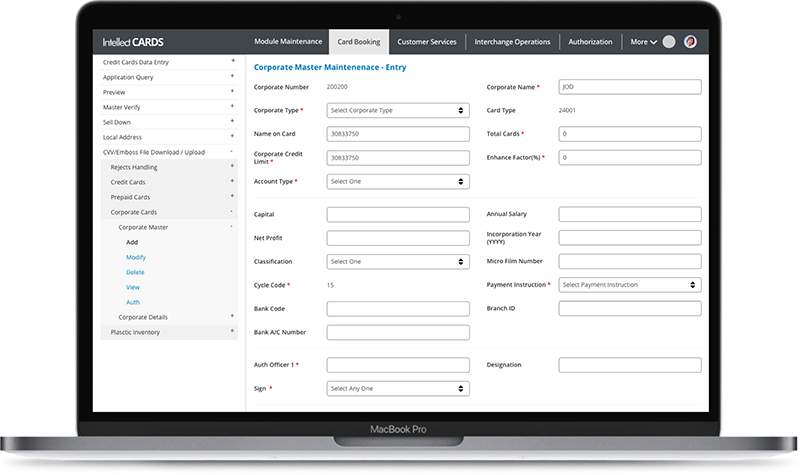Click the Corporate Number value 200200

click(x=337, y=87)
